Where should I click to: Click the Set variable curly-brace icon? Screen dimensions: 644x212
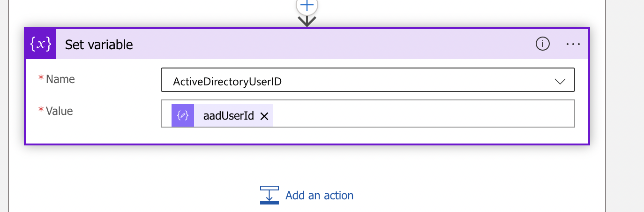(40, 44)
